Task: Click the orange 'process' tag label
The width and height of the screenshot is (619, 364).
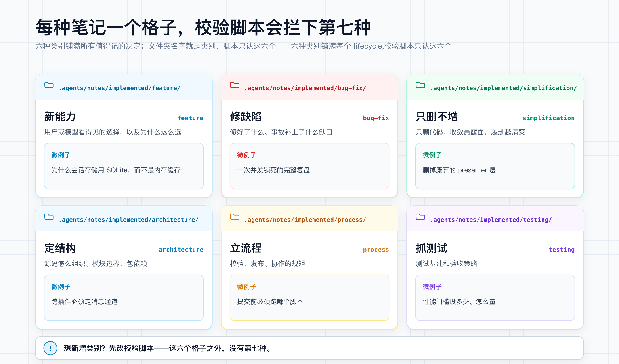Action: 376,250
